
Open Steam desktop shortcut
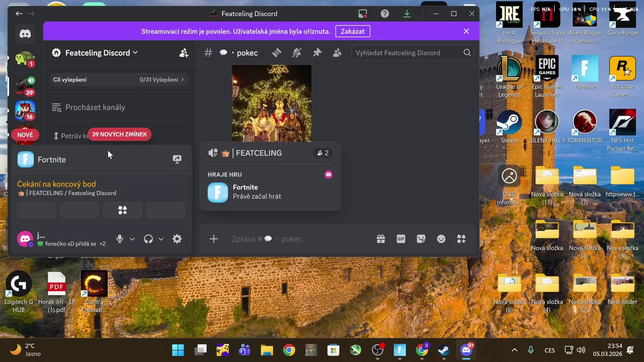tap(509, 127)
